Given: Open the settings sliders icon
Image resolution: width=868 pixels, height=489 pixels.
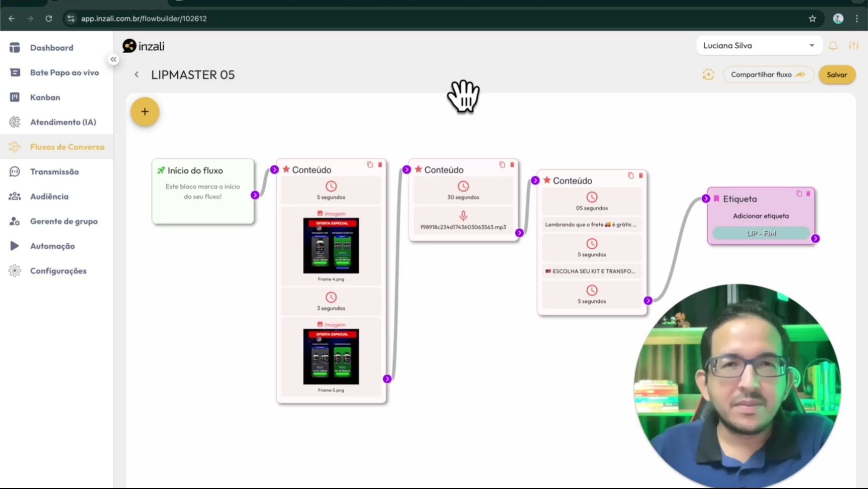Looking at the screenshot, I should pos(853,46).
